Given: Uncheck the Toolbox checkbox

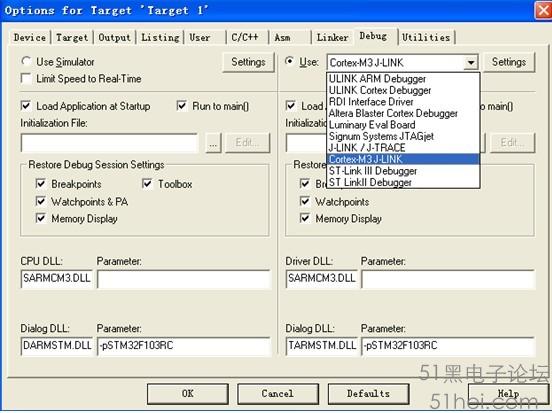Looking at the screenshot, I should 147,183.
